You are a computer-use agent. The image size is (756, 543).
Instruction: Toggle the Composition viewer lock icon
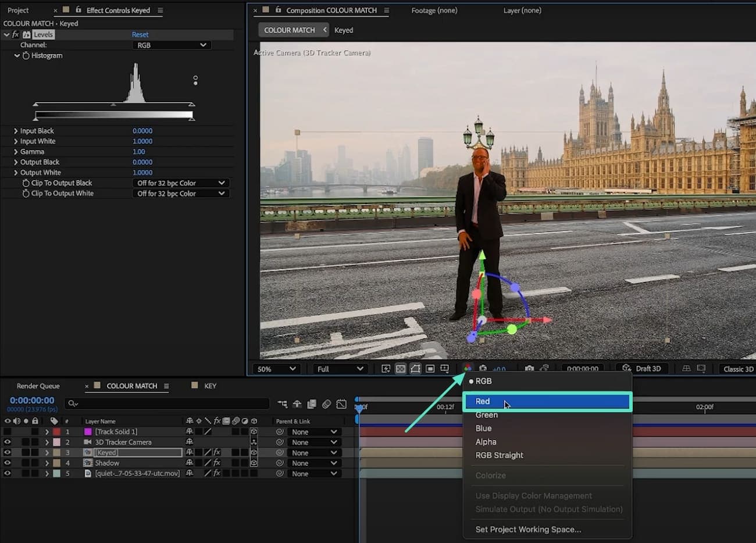(279, 10)
